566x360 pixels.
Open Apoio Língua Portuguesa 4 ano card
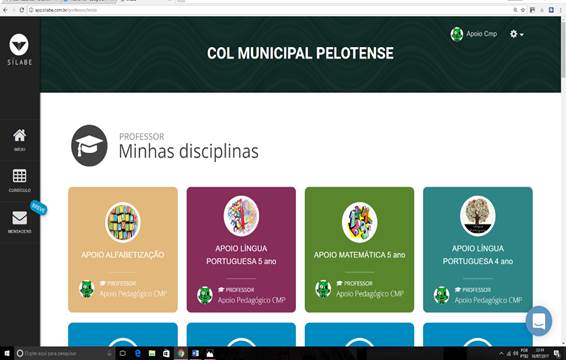478,249
